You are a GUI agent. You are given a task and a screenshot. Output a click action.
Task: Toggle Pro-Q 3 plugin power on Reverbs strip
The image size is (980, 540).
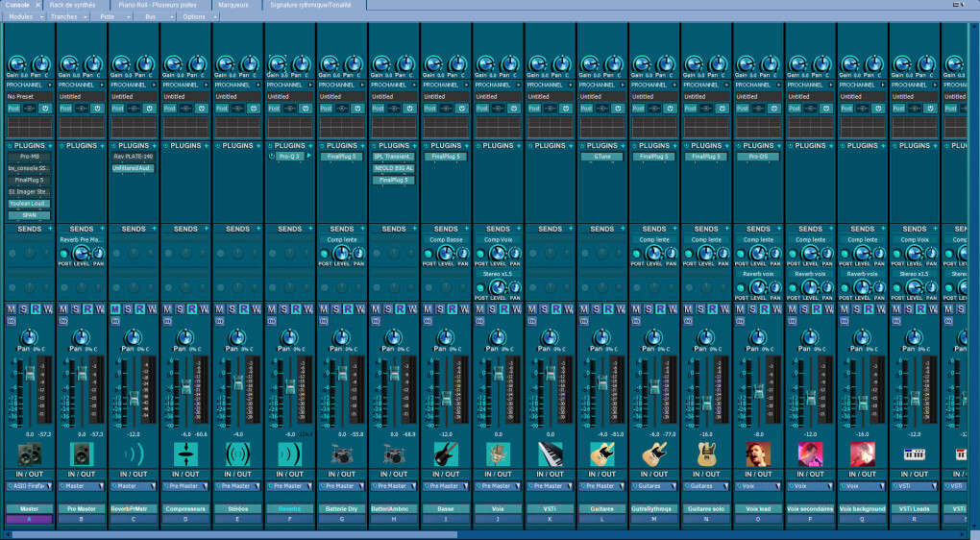tap(271, 157)
